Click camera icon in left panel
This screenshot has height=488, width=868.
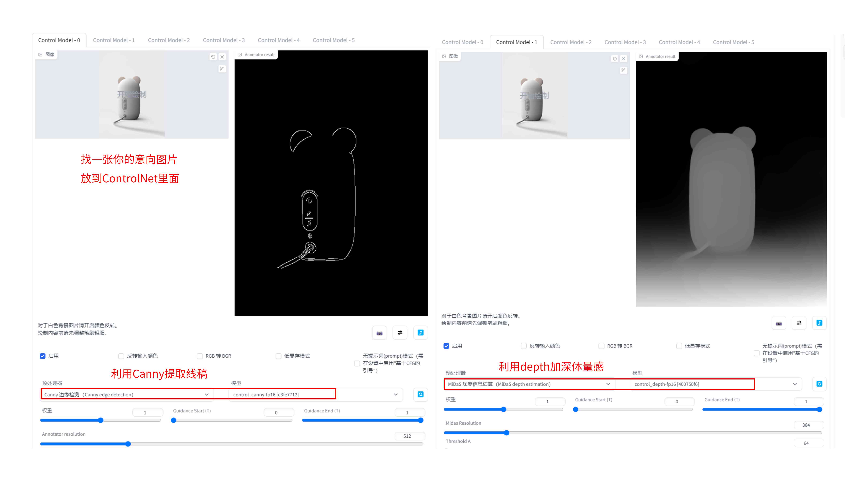click(379, 333)
